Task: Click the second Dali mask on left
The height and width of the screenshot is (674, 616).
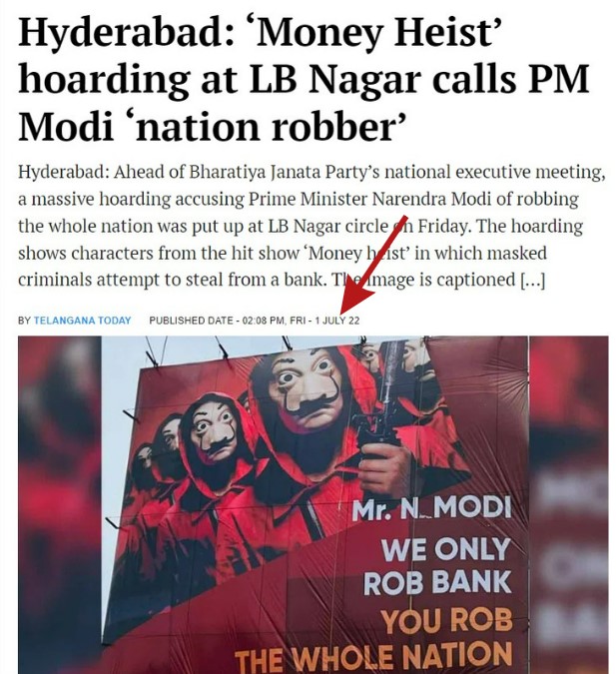Action: [214, 429]
